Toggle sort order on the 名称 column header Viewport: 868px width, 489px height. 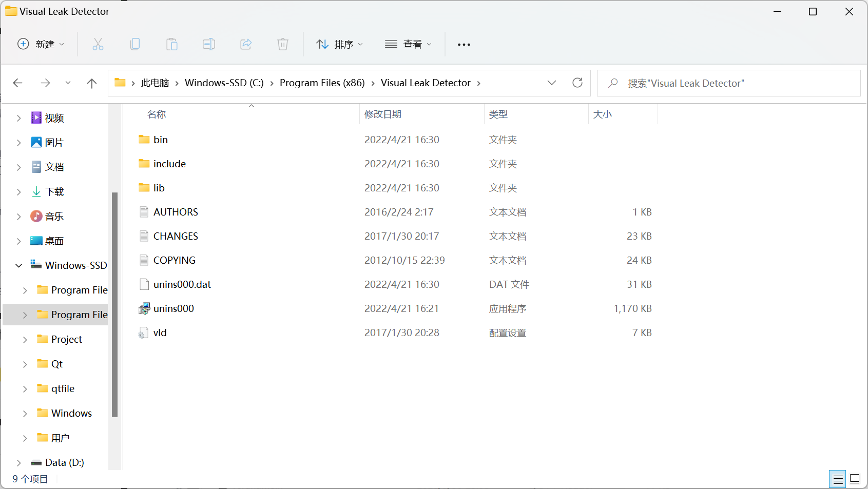pos(157,114)
